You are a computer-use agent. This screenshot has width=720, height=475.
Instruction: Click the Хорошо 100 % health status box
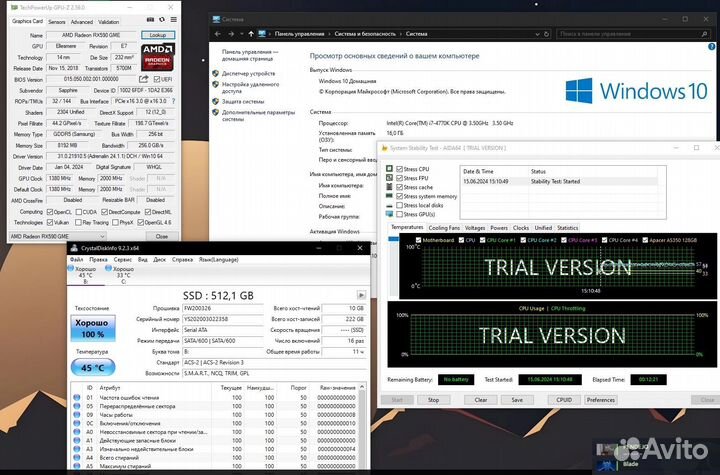(x=93, y=328)
